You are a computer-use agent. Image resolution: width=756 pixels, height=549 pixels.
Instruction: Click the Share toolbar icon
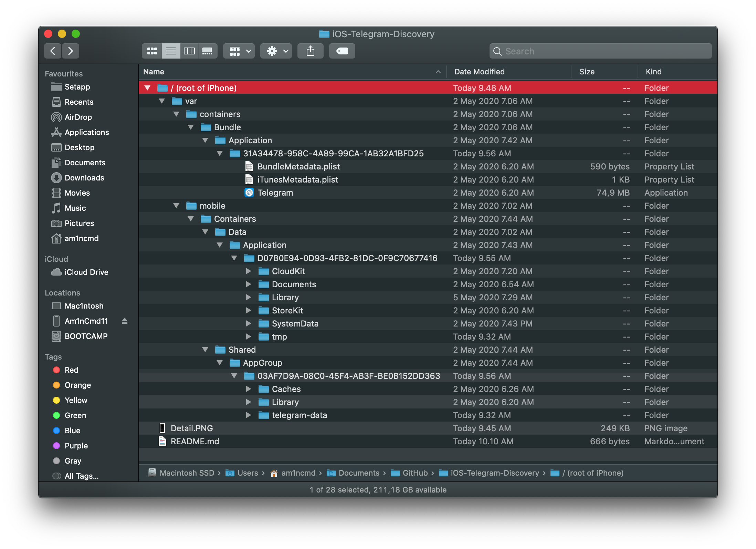tap(310, 51)
